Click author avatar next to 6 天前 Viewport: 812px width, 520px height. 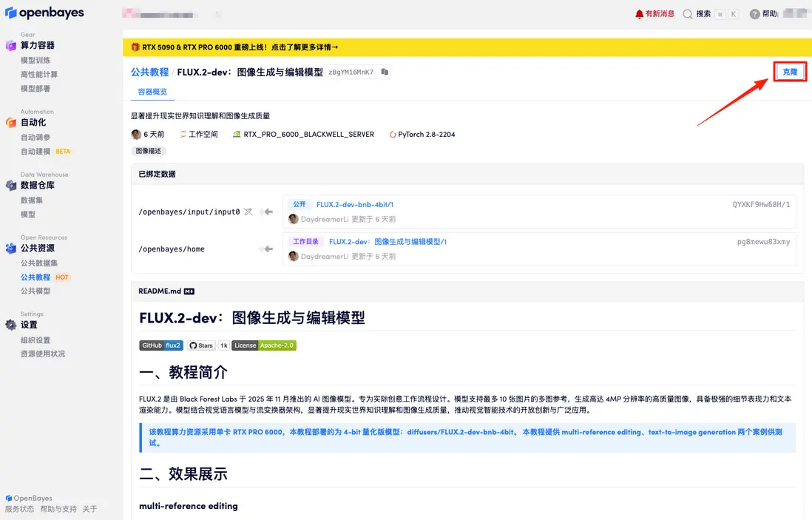coord(136,135)
